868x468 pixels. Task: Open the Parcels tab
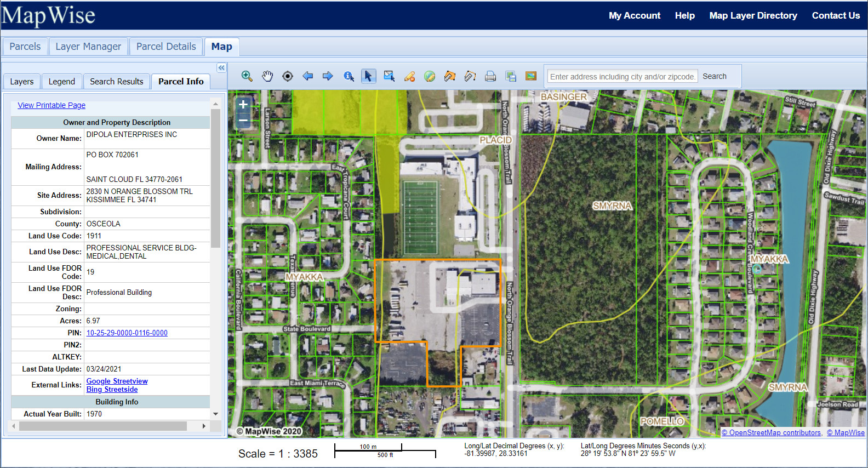[x=25, y=47]
